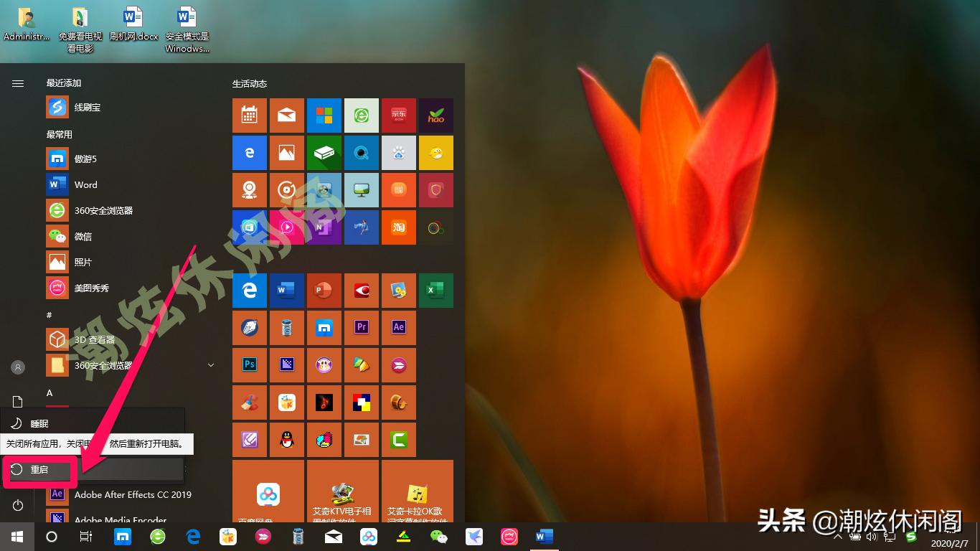980x551 pixels.
Task: Open Task View from the taskbar
Action: click(85, 536)
